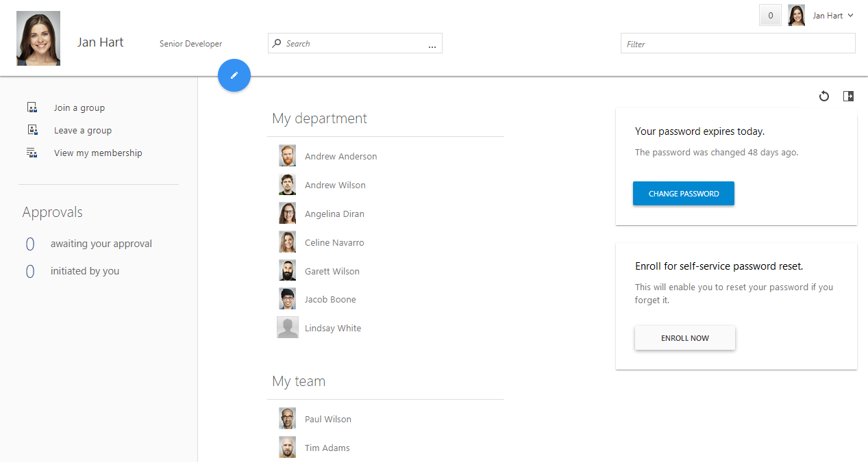Click the Senior Developer title text
This screenshot has height=462, width=868.
(x=191, y=43)
